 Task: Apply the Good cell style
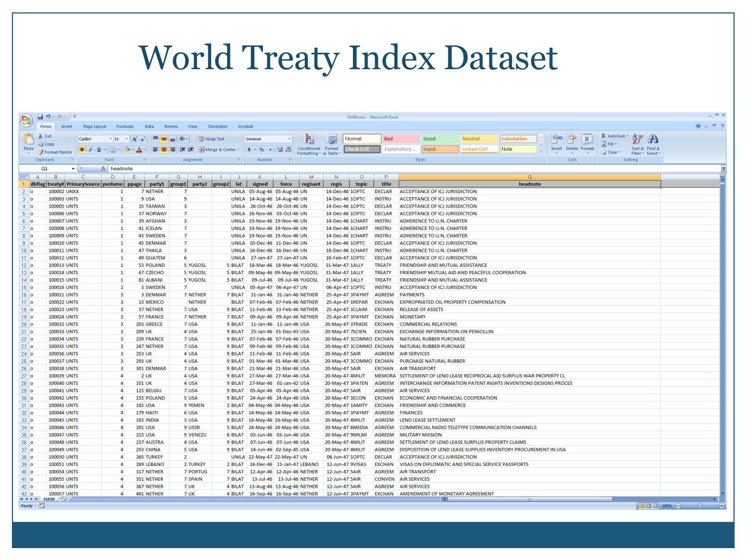440,139
